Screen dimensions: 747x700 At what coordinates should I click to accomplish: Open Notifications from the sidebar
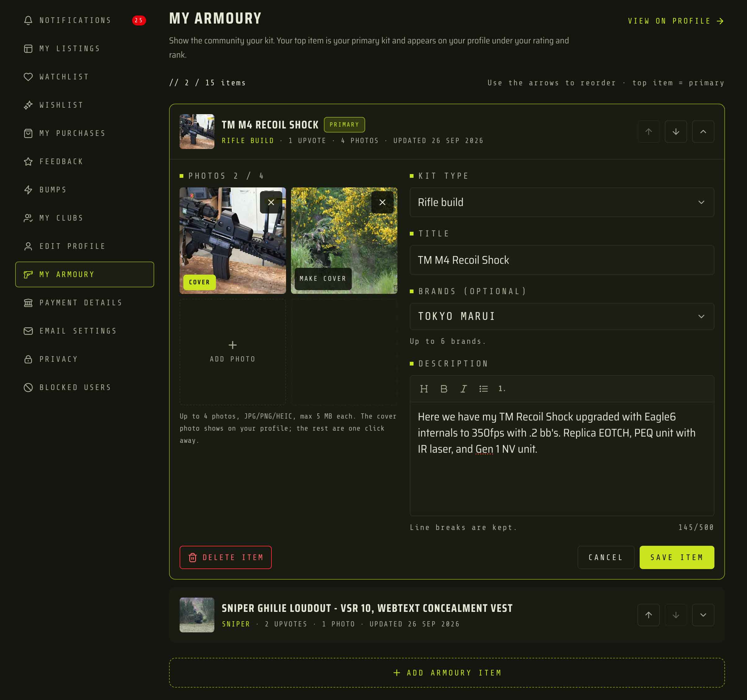coord(84,20)
